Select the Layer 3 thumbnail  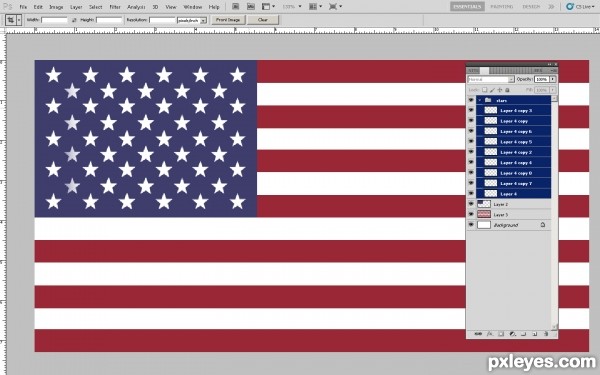(x=484, y=215)
